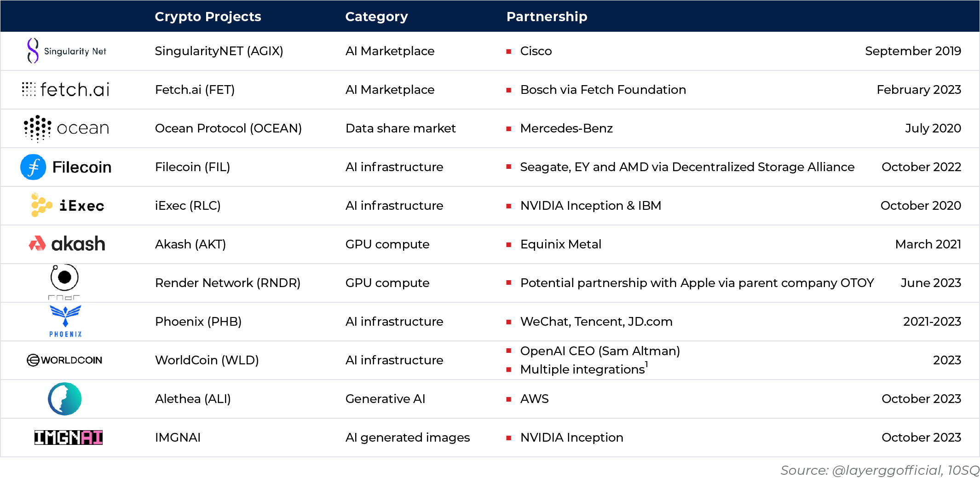Click the fetch.ai logo
This screenshot has width=980, height=478.
point(66,89)
